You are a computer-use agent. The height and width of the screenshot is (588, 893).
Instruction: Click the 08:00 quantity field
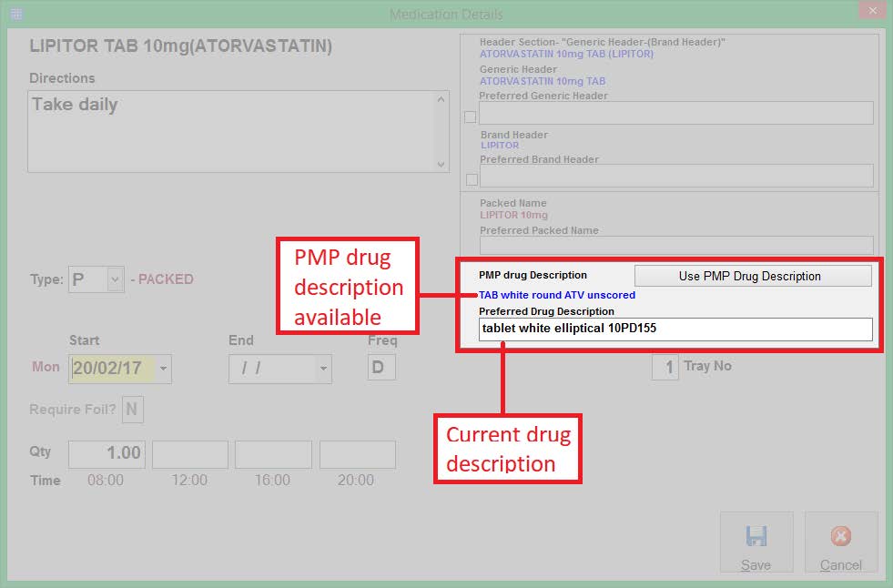107,454
